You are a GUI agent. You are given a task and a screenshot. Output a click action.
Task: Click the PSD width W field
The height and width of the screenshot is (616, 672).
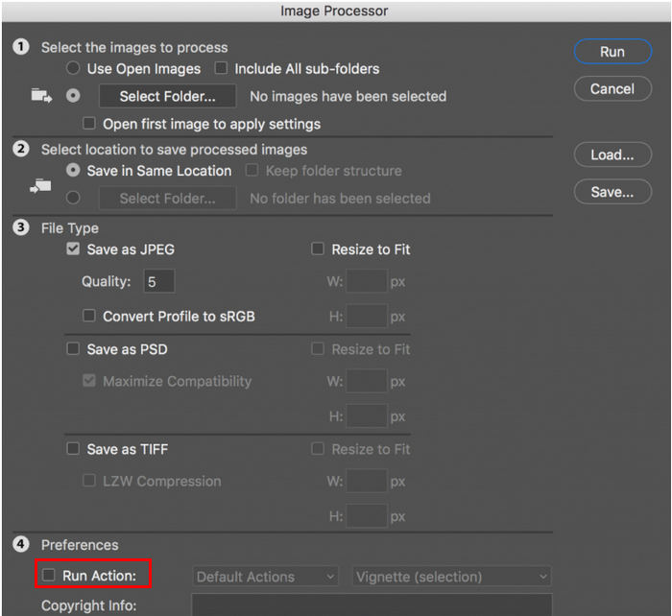pos(367,381)
